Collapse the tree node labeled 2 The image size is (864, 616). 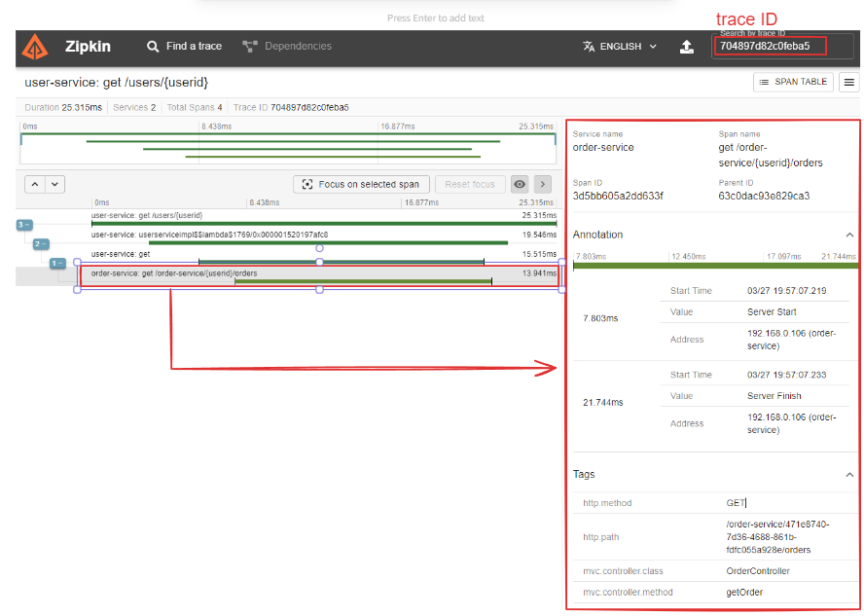click(x=41, y=244)
